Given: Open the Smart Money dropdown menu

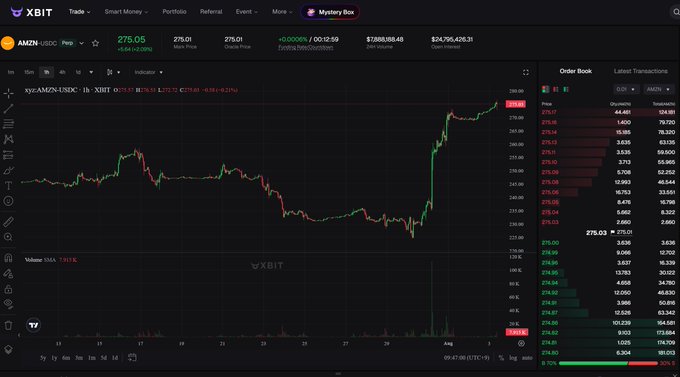Looking at the screenshot, I should 126,12.
